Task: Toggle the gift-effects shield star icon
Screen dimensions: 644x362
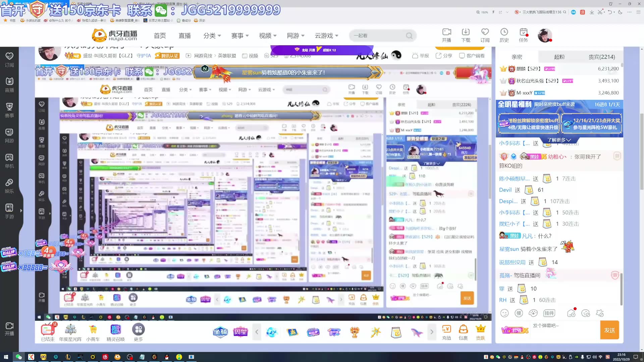Action: pyautogui.click(x=600, y=313)
